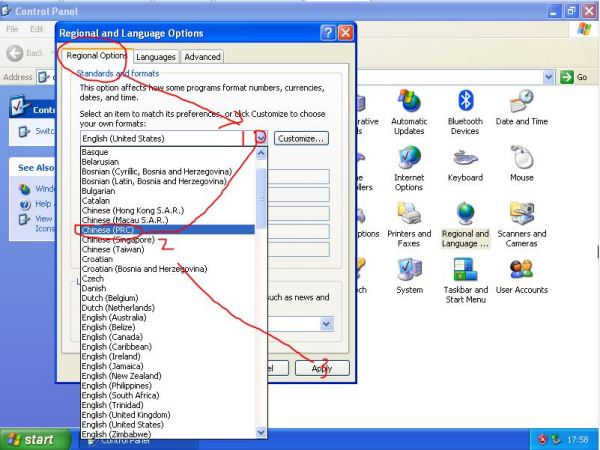Open the File menu in Control Panel
Viewport: 600px width, 450px height.
[x=12, y=29]
